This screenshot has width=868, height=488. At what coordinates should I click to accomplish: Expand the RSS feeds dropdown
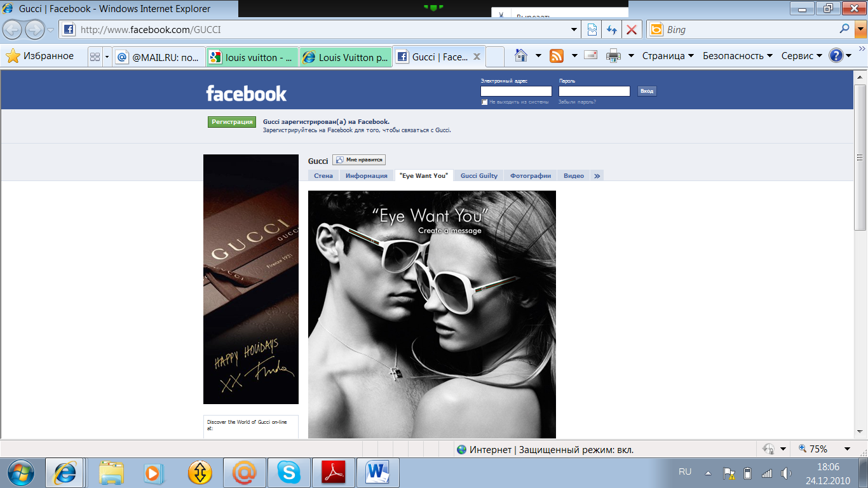tap(574, 56)
